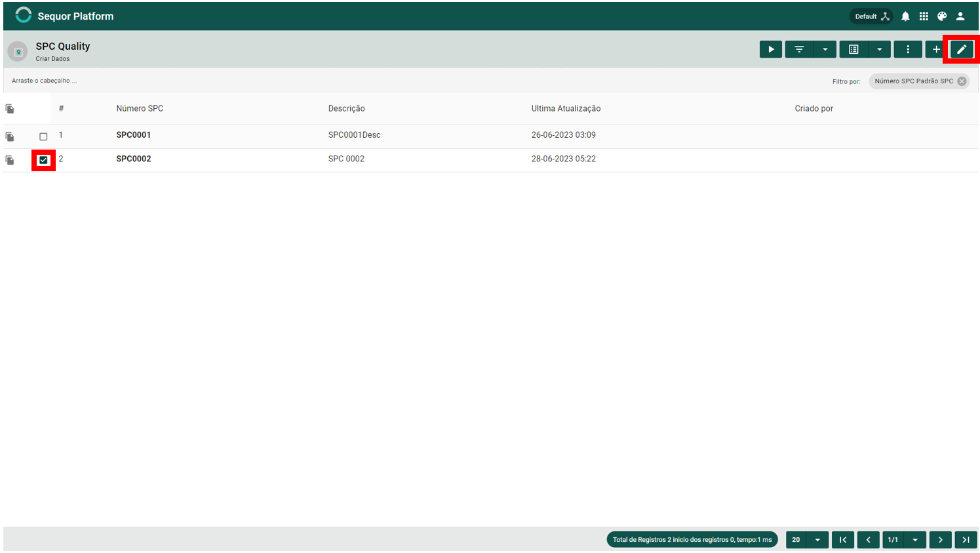Expand the filter dropdown arrow
This screenshot has width=980, height=553.
coord(825,49)
